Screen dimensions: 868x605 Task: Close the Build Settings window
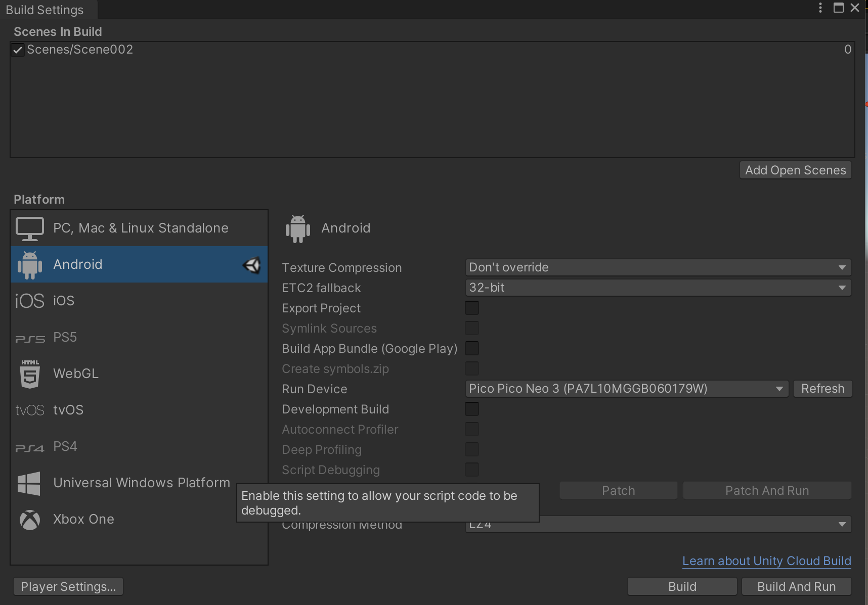coord(855,8)
